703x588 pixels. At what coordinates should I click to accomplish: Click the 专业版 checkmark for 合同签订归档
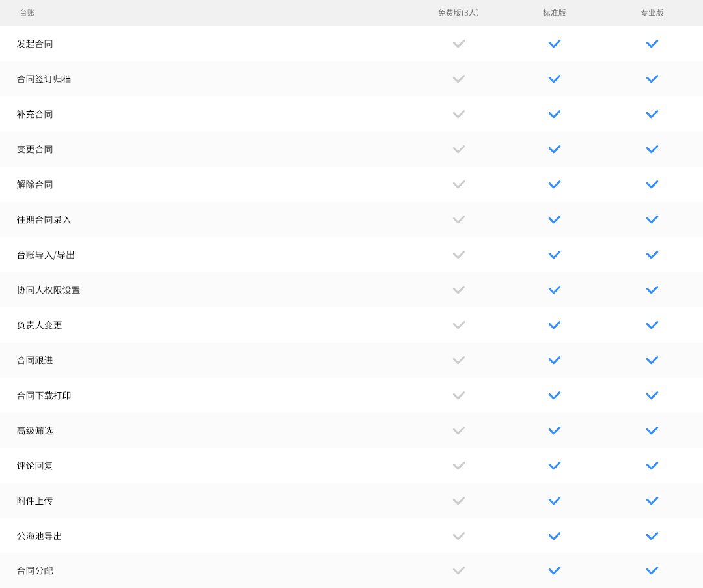pyautogui.click(x=652, y=79)
